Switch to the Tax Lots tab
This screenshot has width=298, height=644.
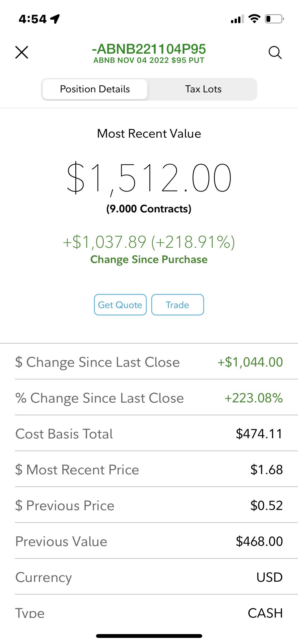[x=203, y=89]
